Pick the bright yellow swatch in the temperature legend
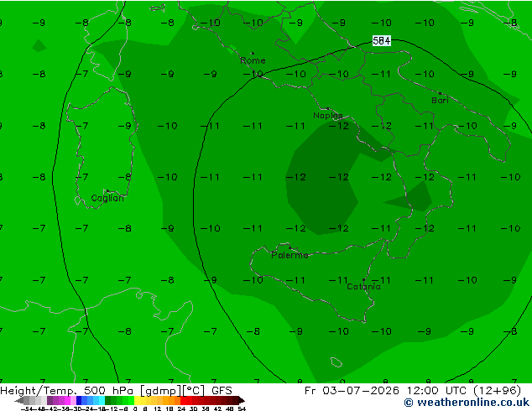This screenshot has width=532, height=411. coord(137,400)
